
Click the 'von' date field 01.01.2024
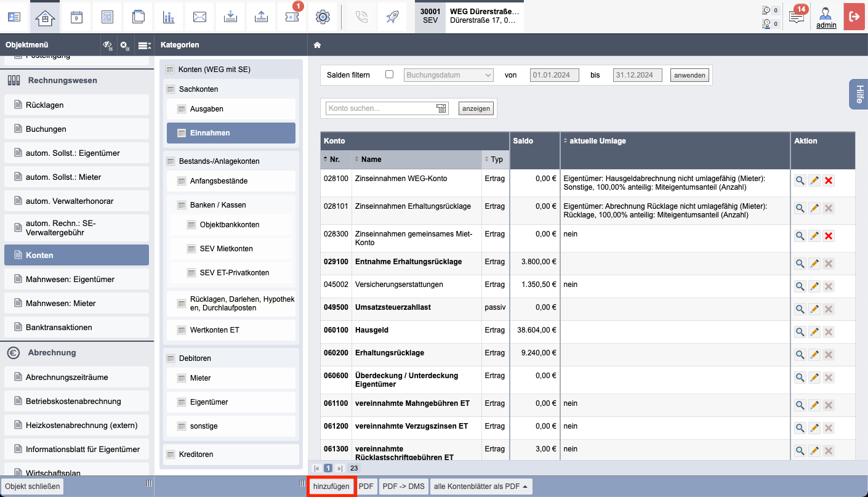(555, 75)
